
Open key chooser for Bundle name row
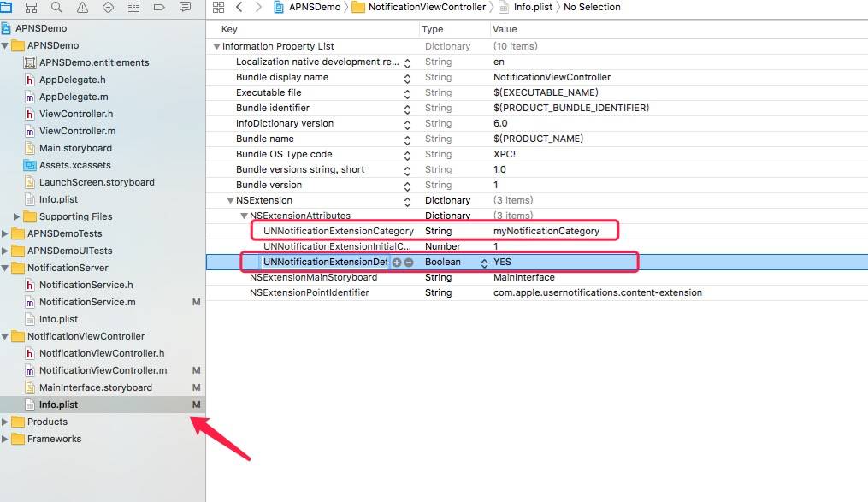tap(407, 140)
